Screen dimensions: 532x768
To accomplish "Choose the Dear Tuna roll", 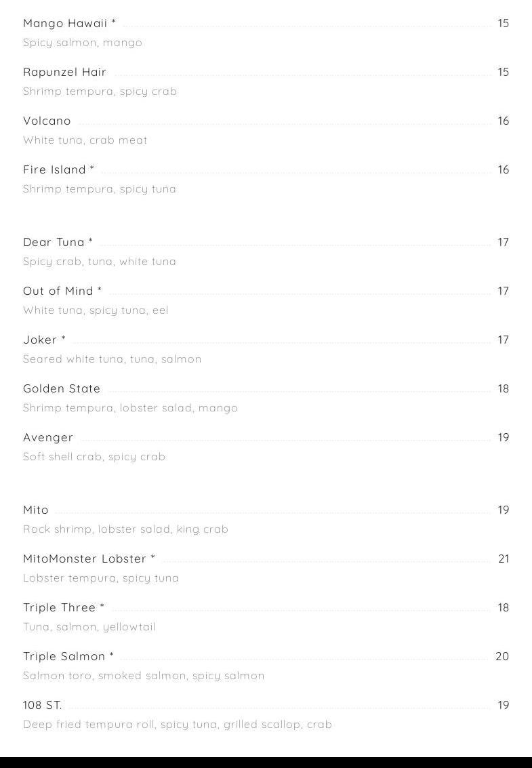I will 58,242.
